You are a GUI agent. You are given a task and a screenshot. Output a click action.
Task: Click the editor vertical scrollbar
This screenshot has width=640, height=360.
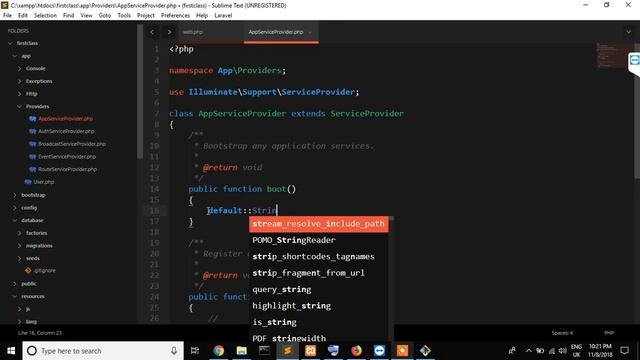click(x=637, y=110)
